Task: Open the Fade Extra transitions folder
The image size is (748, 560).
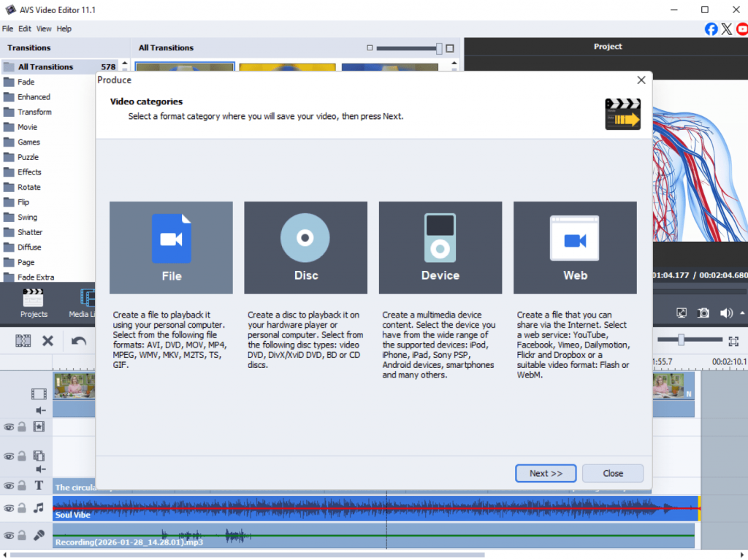Action: click(x=36, y=277)
